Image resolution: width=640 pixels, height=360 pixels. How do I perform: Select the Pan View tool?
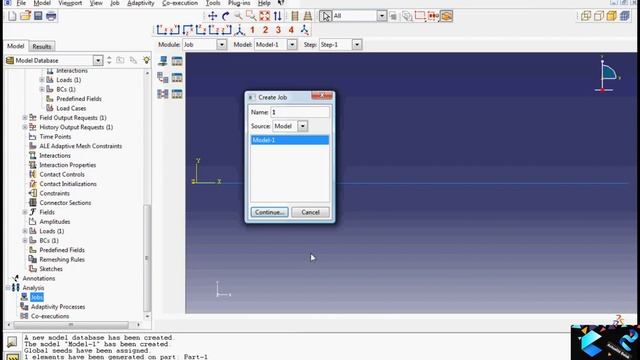tap(212, 16)
